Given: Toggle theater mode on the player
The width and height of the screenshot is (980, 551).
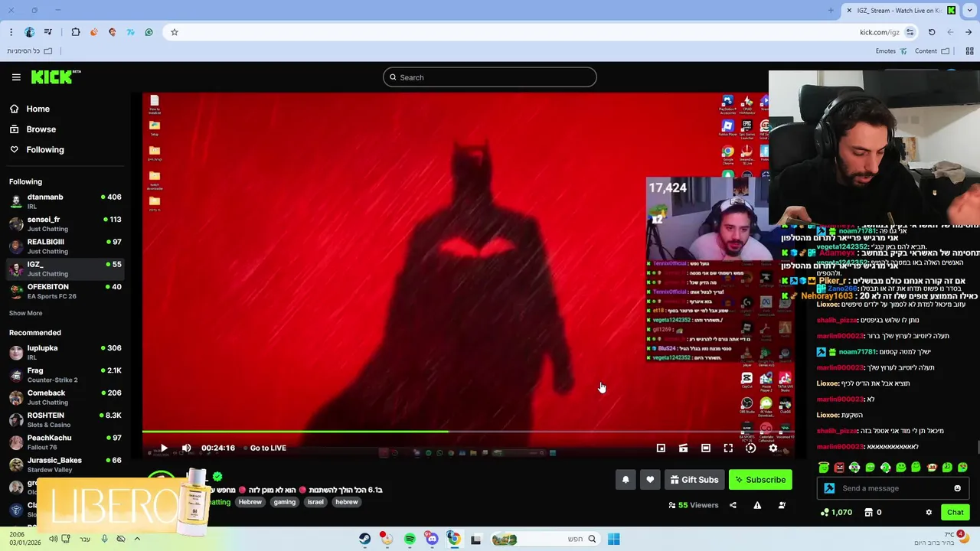Looking at the screenshot, I should (x=706, y=448).
